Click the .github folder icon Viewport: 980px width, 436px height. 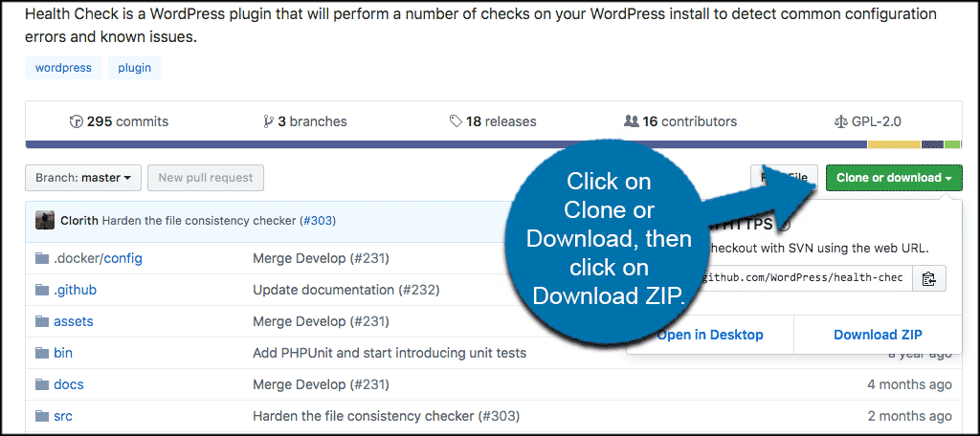(42, 290)
